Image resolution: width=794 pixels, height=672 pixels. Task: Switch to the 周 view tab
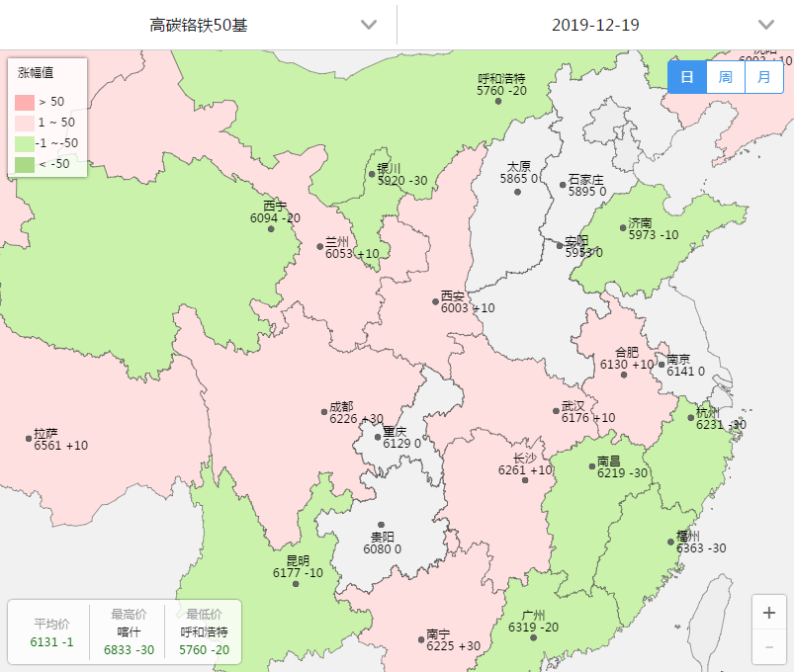(x=724, y=77)
